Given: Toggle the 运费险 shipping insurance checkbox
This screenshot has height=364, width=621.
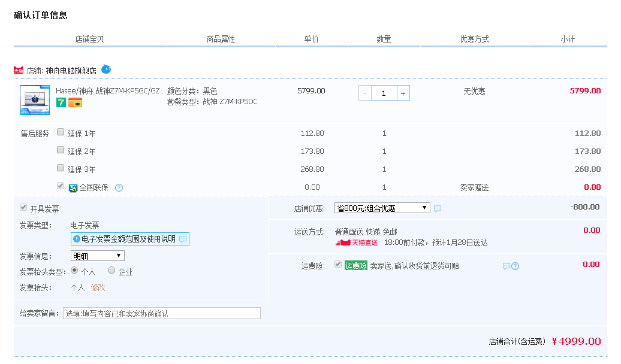Looking at the screenshot, I should coord(338,264).
